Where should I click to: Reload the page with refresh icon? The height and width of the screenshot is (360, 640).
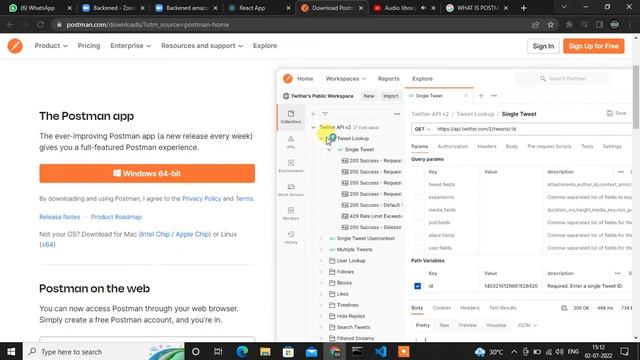point(40,24)
